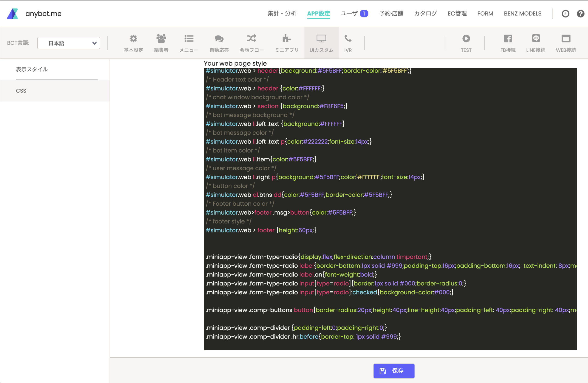Open the BOT言語 日本語 dropdown
Viewport: 588px width, 383px height.
[x=69, y=43]
